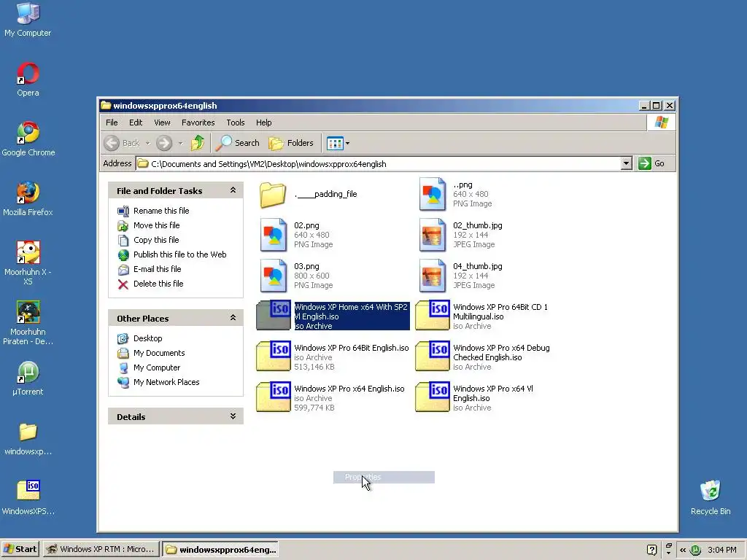Expand hidden tray icons chevron
Viewport: 747px width, 560px height.
pos(683,550)
